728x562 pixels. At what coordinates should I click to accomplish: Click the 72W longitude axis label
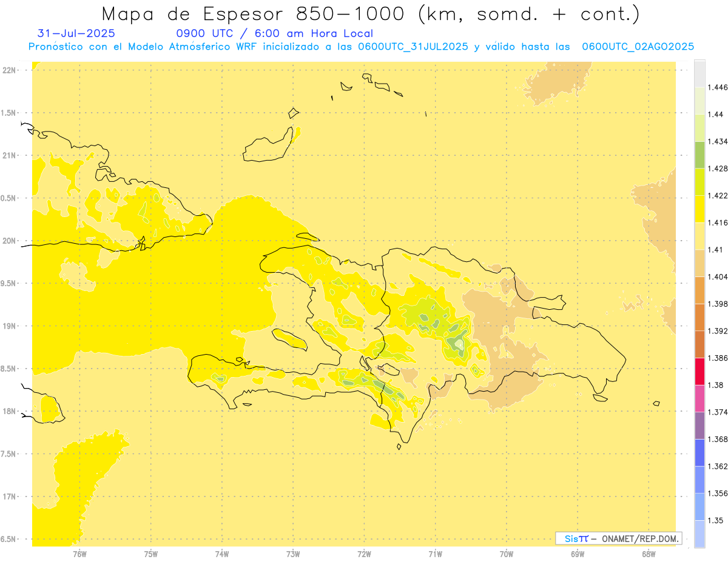click(x=364, y=555)
